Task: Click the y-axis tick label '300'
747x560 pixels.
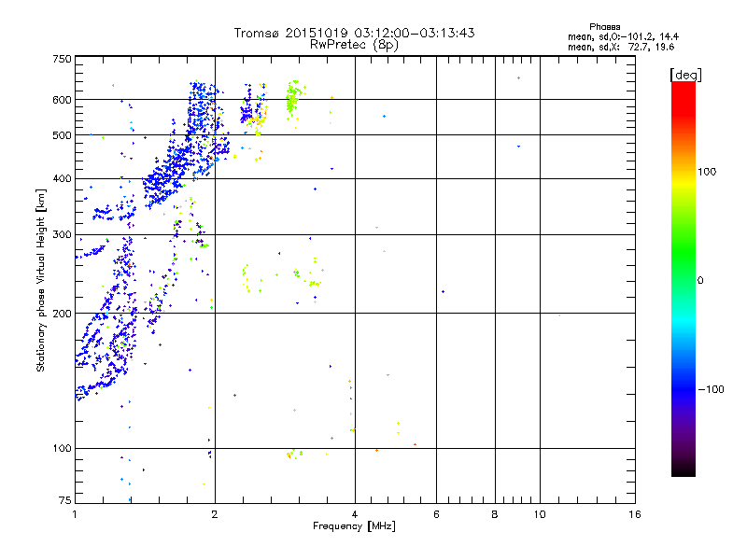Action: [62, 235]
